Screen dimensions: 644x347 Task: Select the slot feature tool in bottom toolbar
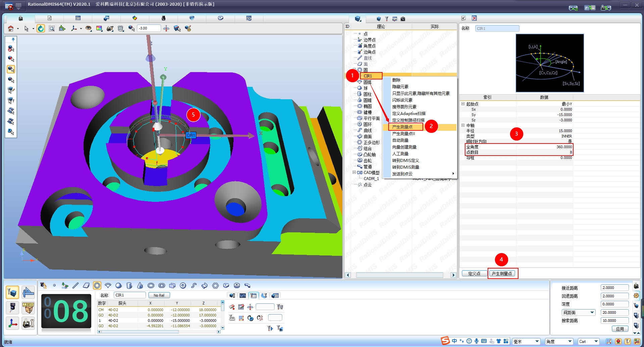tap(161, 285)
